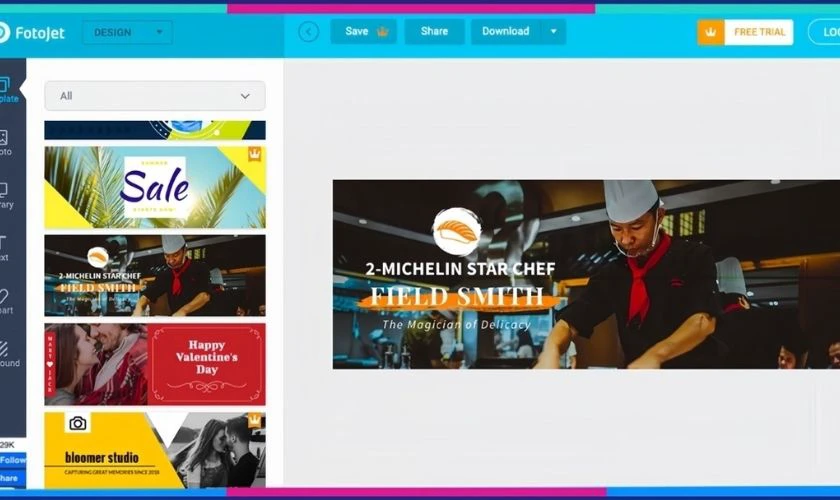840x500 pixels.
Task: Select the bloomer studio template
Action: pyautogui.click(x=155, y=450)
